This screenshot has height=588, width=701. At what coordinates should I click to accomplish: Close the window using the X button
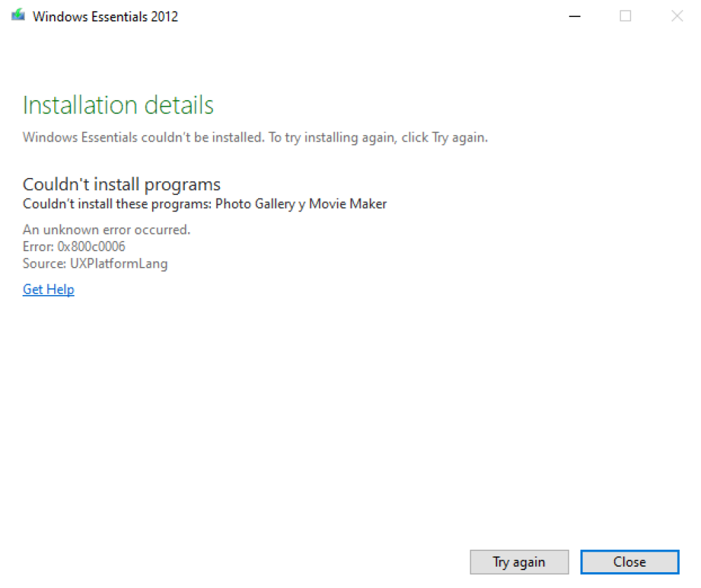pos(677,15)
